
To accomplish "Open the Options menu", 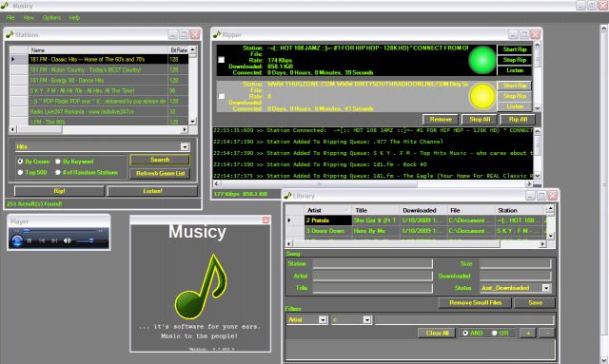I will click(51, 18).
